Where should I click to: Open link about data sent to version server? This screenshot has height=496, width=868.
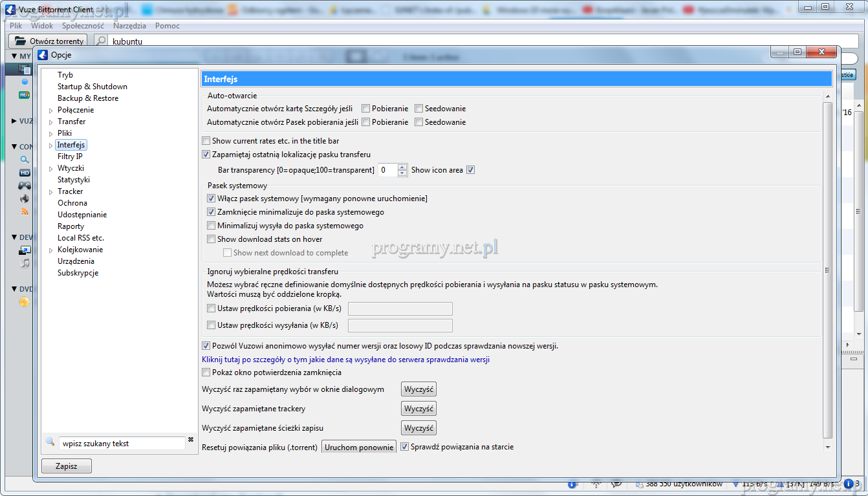pos(345,360)
